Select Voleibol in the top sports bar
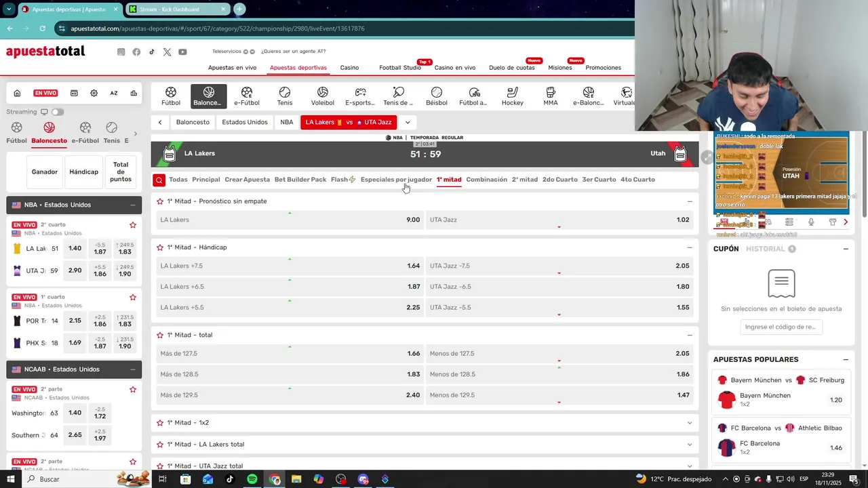 pos(323,96)
